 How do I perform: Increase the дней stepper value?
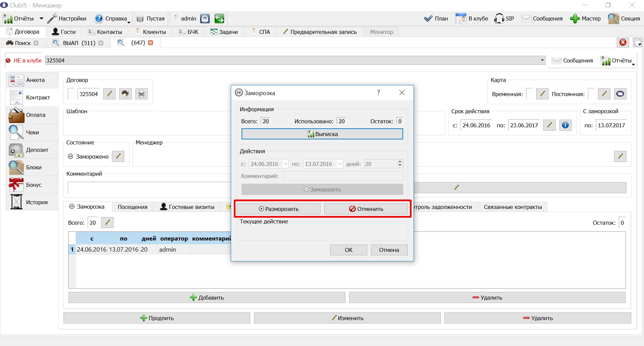[x=400, y=162]
